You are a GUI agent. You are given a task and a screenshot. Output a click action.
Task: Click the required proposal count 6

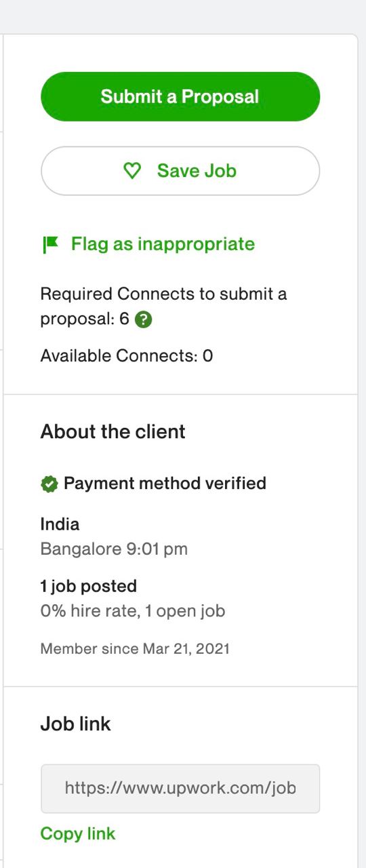coord(124,319)
